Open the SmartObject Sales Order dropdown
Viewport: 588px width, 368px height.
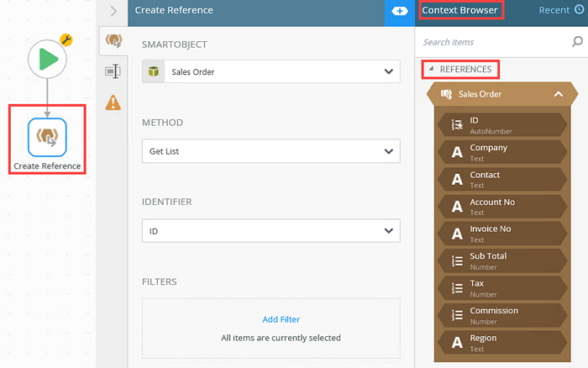click(270, 72)
